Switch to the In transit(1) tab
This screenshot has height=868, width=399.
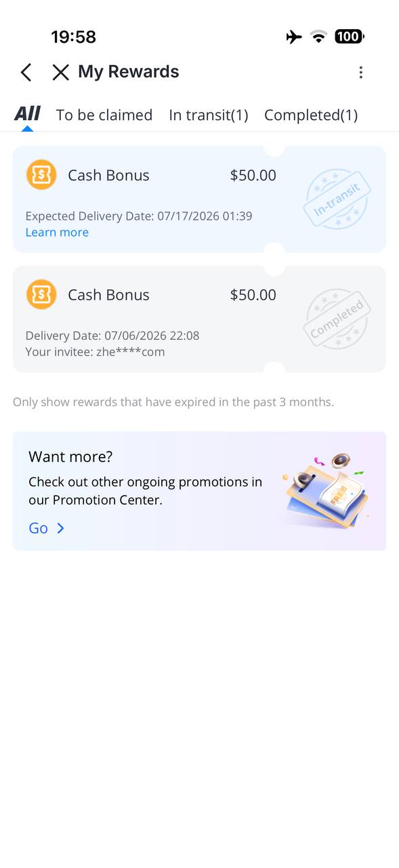pos(209,115)
